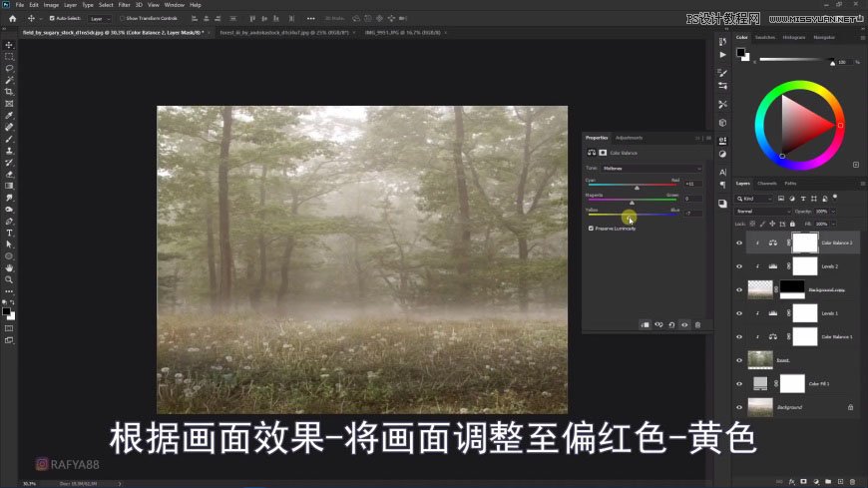Click the Magenta-Green slider handle
This screenshot has width=868, height=488.
point(632,203)
